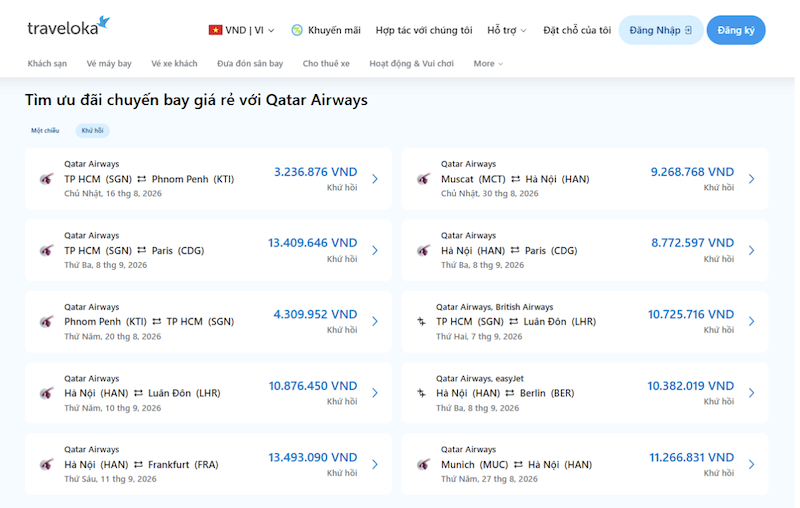Click the 10.876.450 VND price
Screen dimensions: 800x508
tap(313, 386)
